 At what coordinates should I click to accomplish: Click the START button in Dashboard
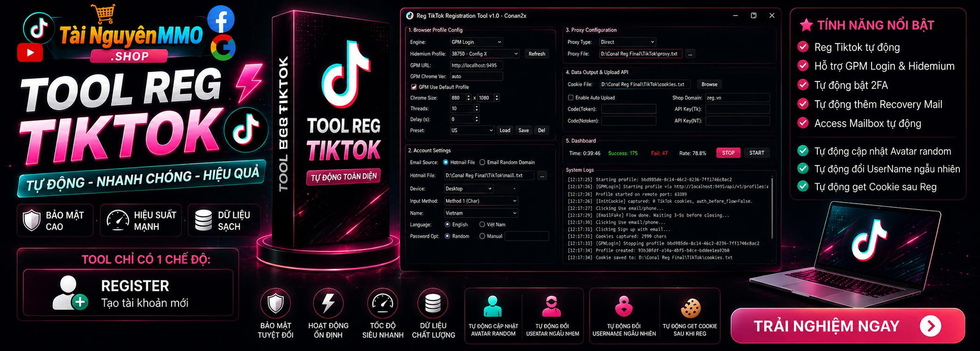point(757,153)
